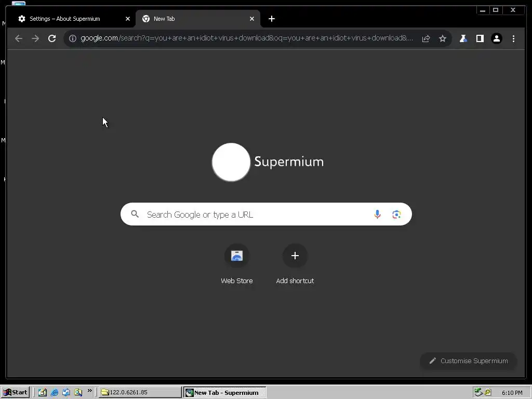Image resolution: width=532 pixels, height=399 pixels.
Task: Open the quick launch search folder icon
Action: (78, 392)
